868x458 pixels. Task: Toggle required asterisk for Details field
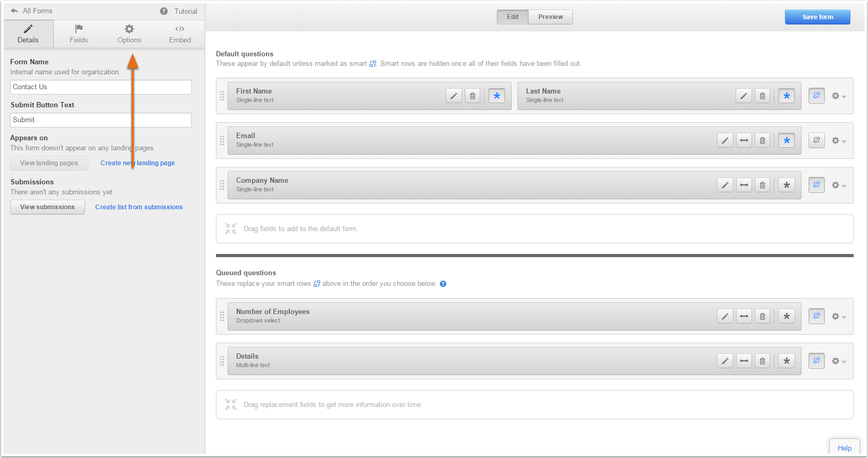[x=787, y=361]
